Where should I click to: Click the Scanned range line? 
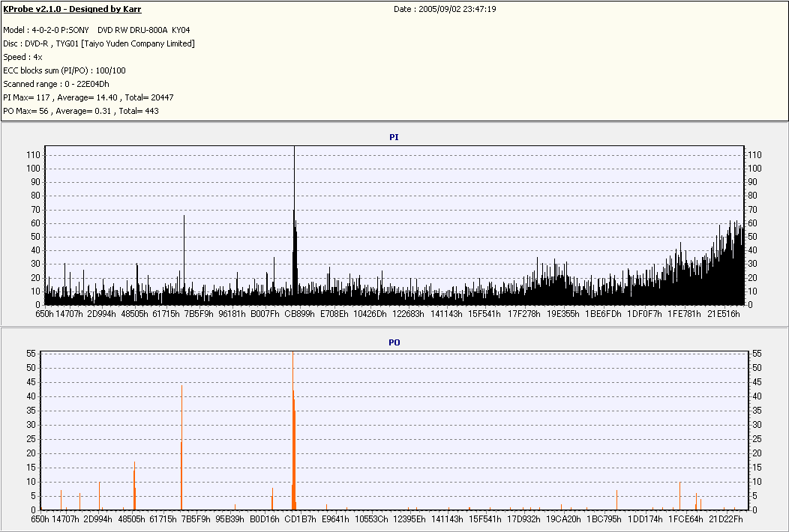click(x=56, y=84)
